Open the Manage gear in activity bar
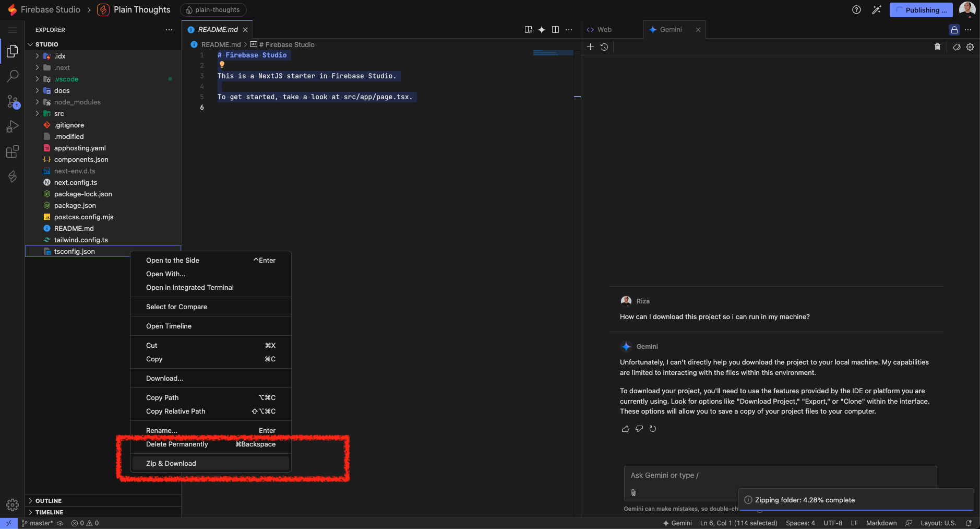Screen dimensions: 980x529 click(x=13, y=504)
